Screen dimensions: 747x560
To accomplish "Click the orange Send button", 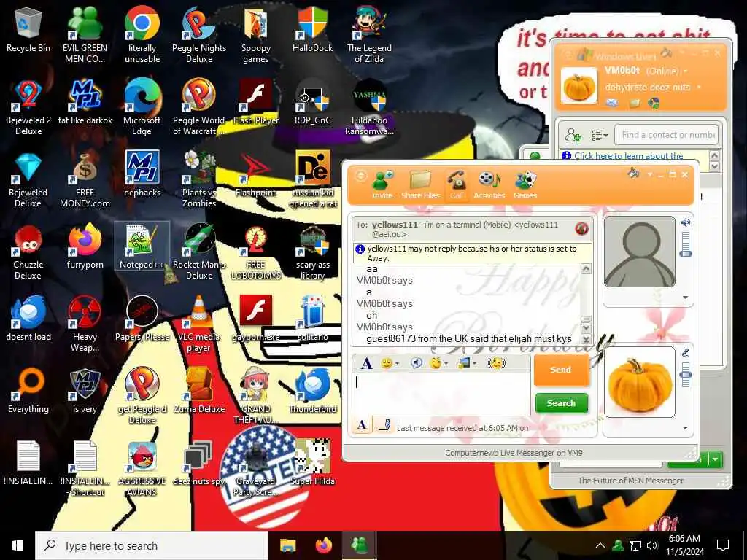I will tap(561, 370).
